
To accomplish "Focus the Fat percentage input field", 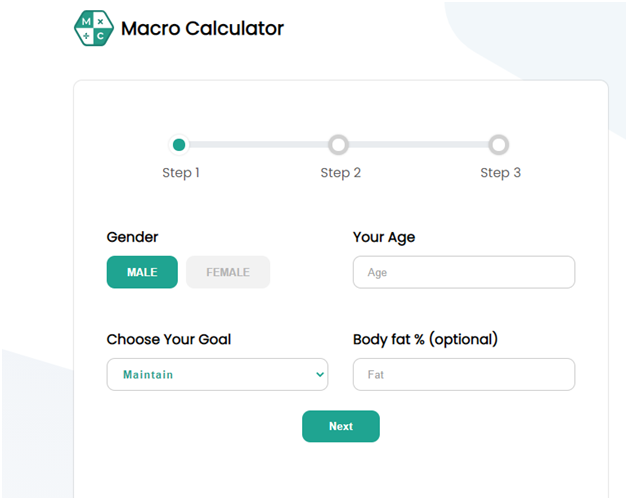I will click(x=464, y=374).
